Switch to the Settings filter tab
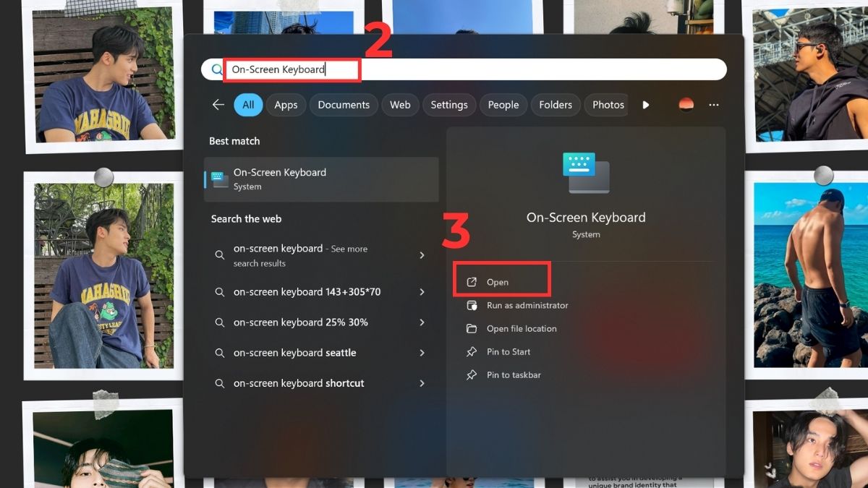 point(449,105)
